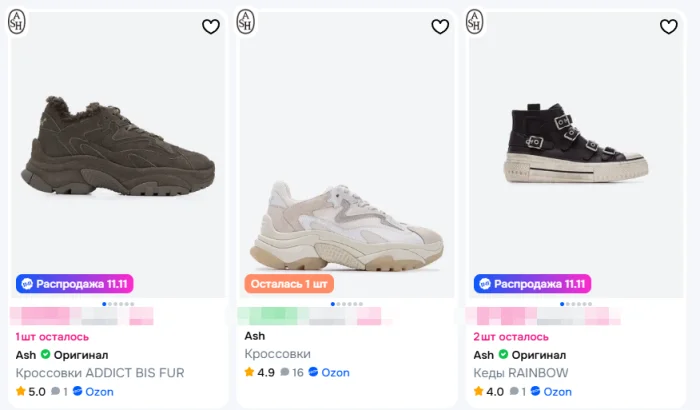The width and height of the screenshot is (700, 410).
Task: Favorite the white Ash sneakers
Action: click(x=440, y=27)
